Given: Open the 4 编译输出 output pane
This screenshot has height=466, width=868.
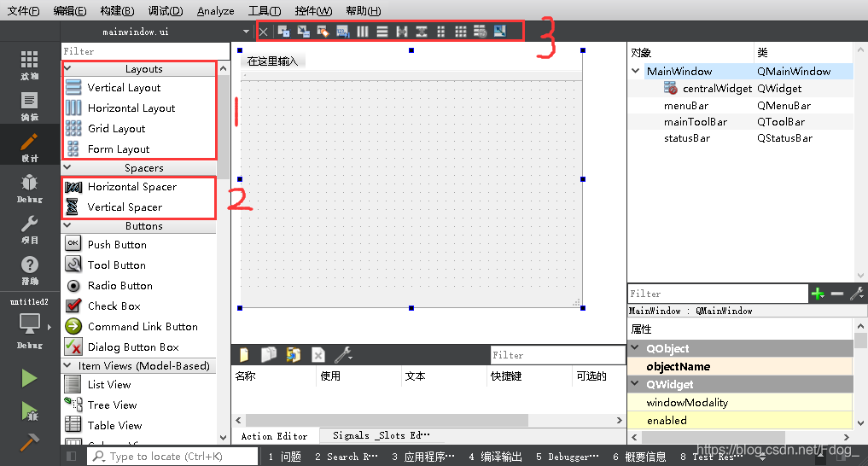Looking at the screenshot, I should [495, 457].
